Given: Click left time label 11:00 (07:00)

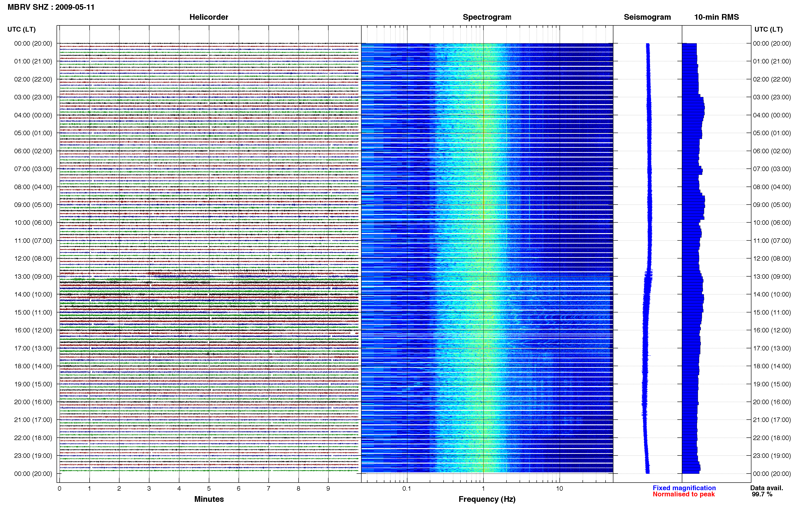Looking at the screenshot, I should coord(33,240).
